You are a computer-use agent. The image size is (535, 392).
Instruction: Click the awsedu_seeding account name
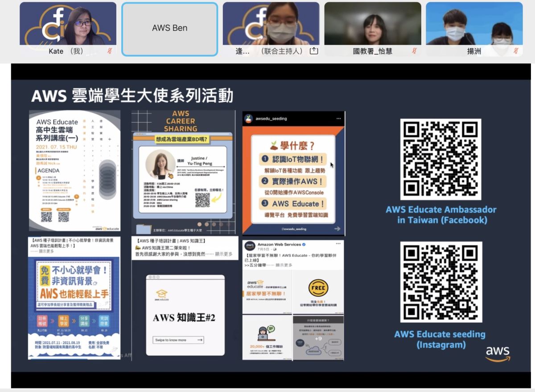point(272,119)
